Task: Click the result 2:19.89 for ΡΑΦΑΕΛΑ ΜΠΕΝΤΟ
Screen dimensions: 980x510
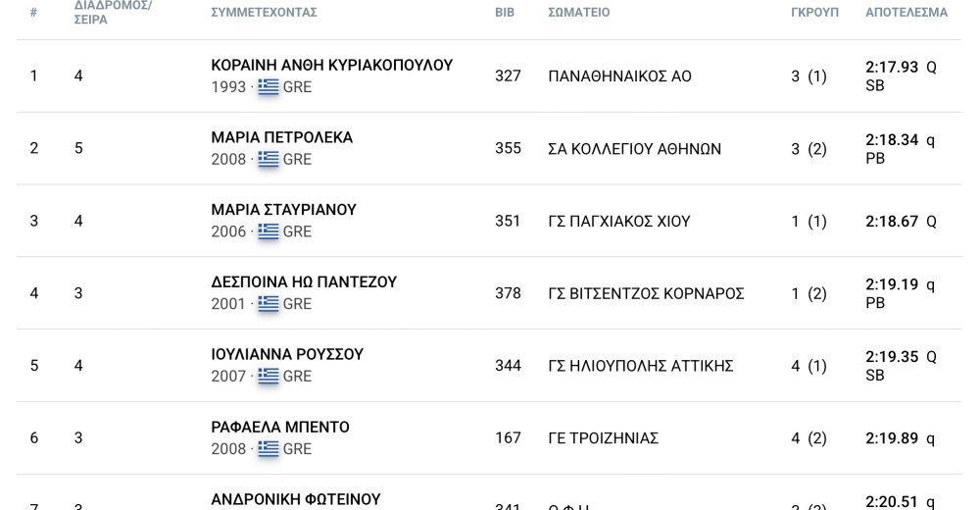Action: [892, 438]
